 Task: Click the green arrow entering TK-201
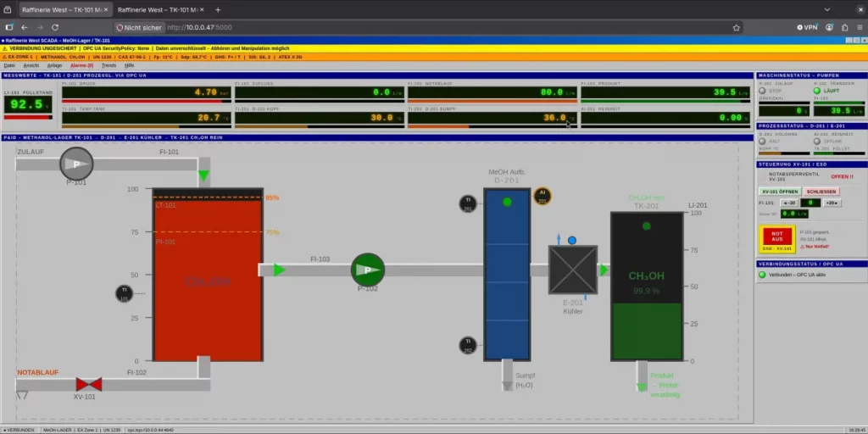tap(604, 270)
